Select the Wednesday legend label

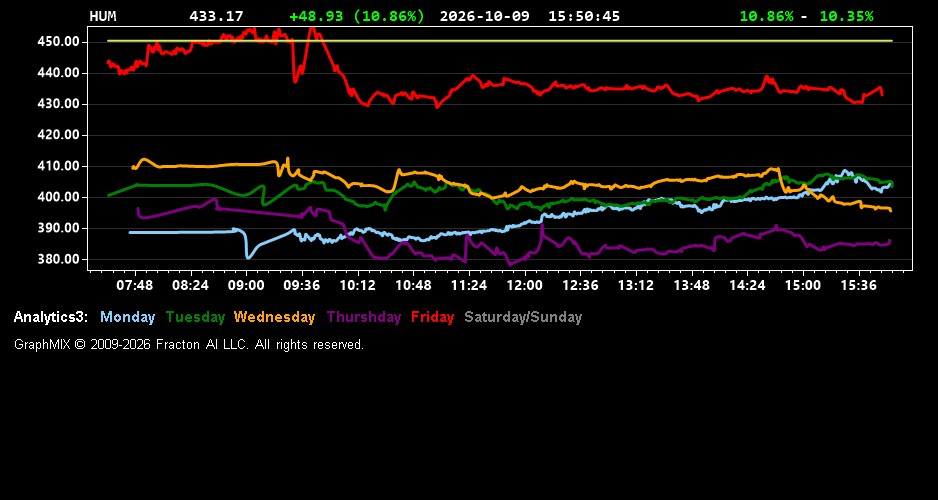[275, 317]
